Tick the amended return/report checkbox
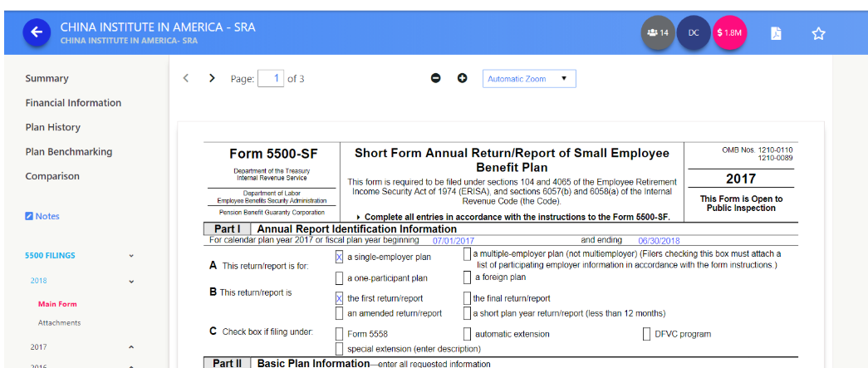Viewport: 868px width, 368px height. [339, 313]
